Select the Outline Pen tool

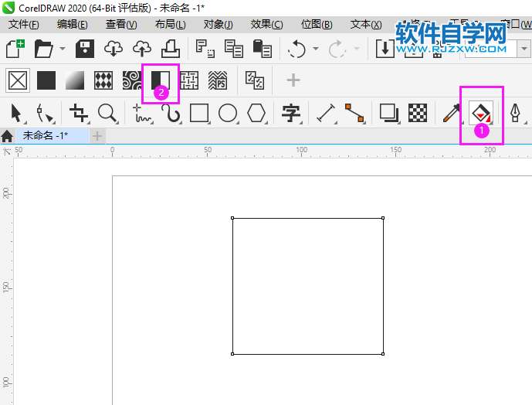(x=517, y=113)
